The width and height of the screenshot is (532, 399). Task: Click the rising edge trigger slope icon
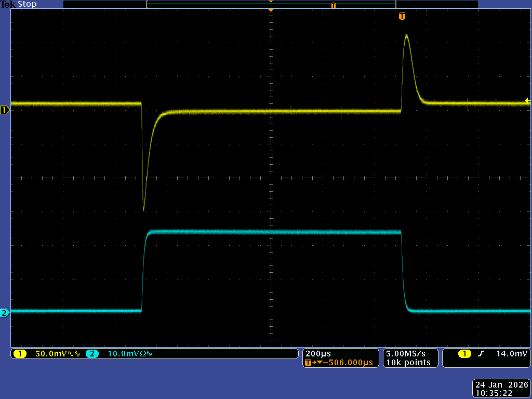(x=481, y=354)
